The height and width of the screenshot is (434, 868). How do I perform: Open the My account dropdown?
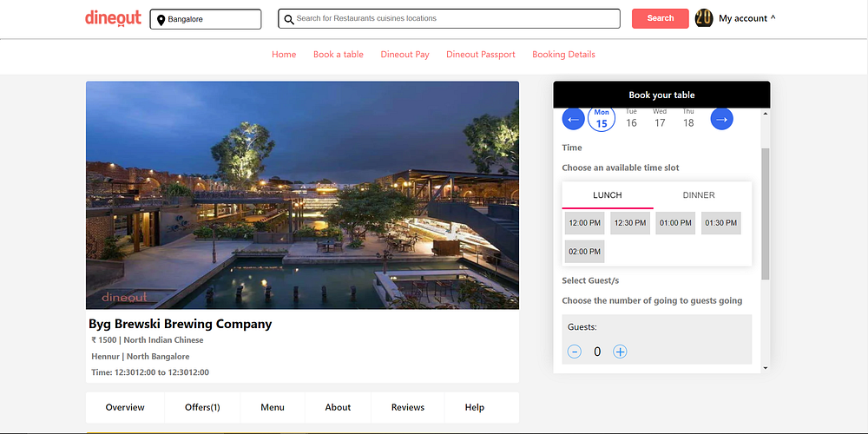click(x=746, y=18)
